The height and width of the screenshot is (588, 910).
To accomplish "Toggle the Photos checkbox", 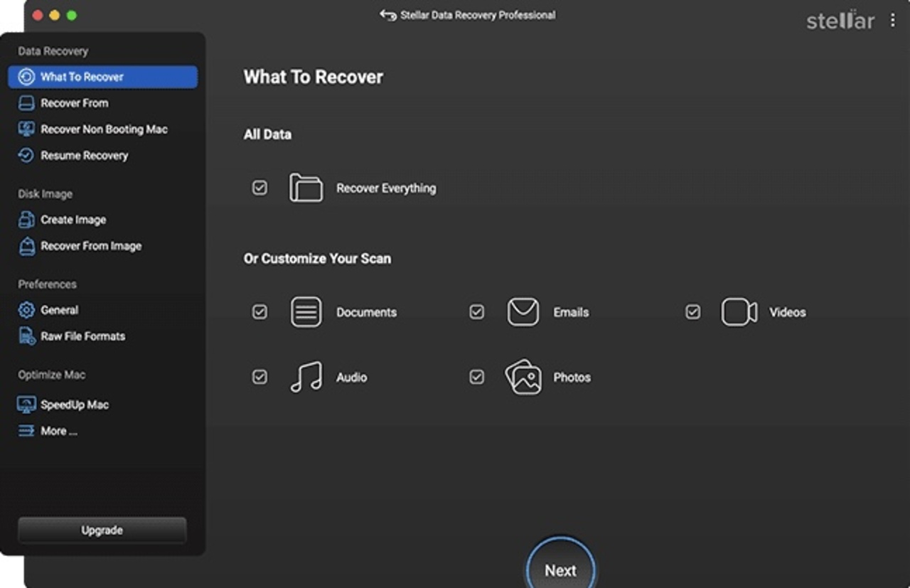I will coord(477,377).
